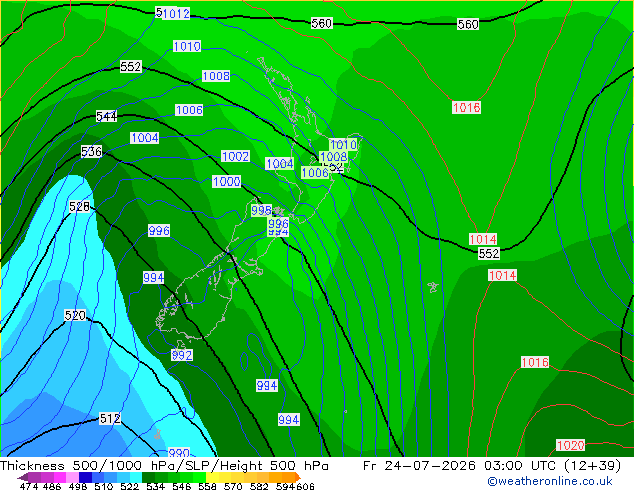Image resolution: width=634 pixels, height=490 pixels.
Task: Click legend scale value '570'
Action: tap(233, 486)
